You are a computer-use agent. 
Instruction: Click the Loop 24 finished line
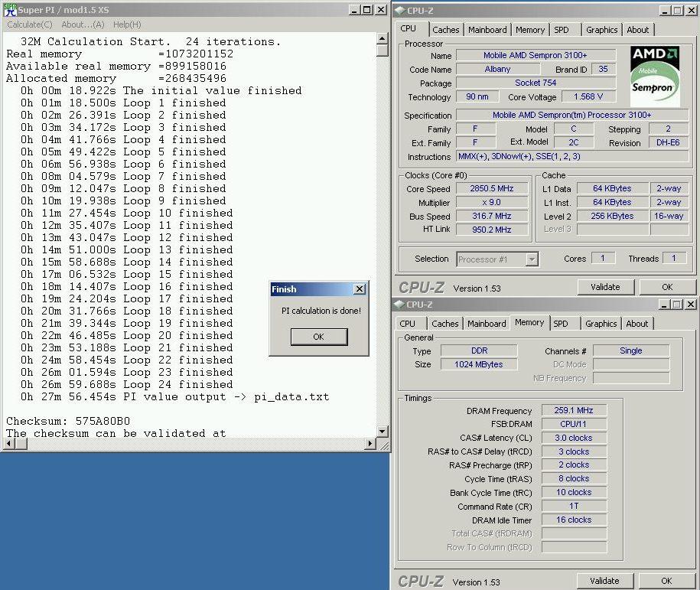point(127,385)
